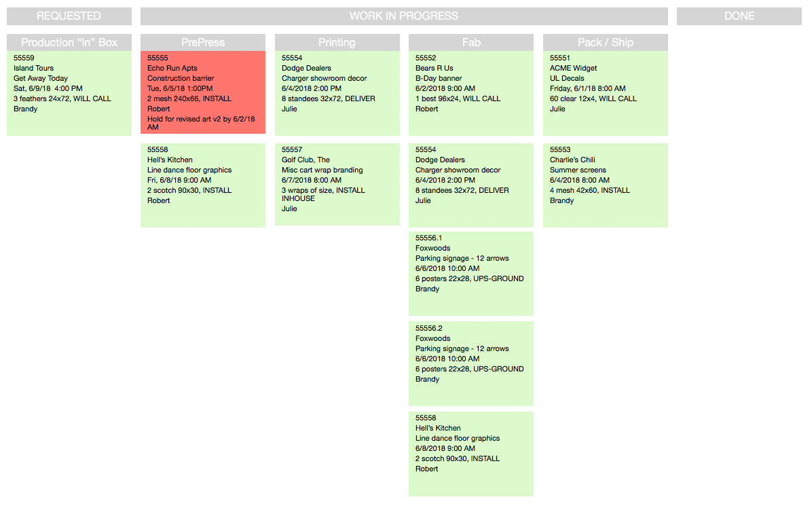Select the WORK IN PROGRESS header

pyautogui.click(x=404, y=16)
